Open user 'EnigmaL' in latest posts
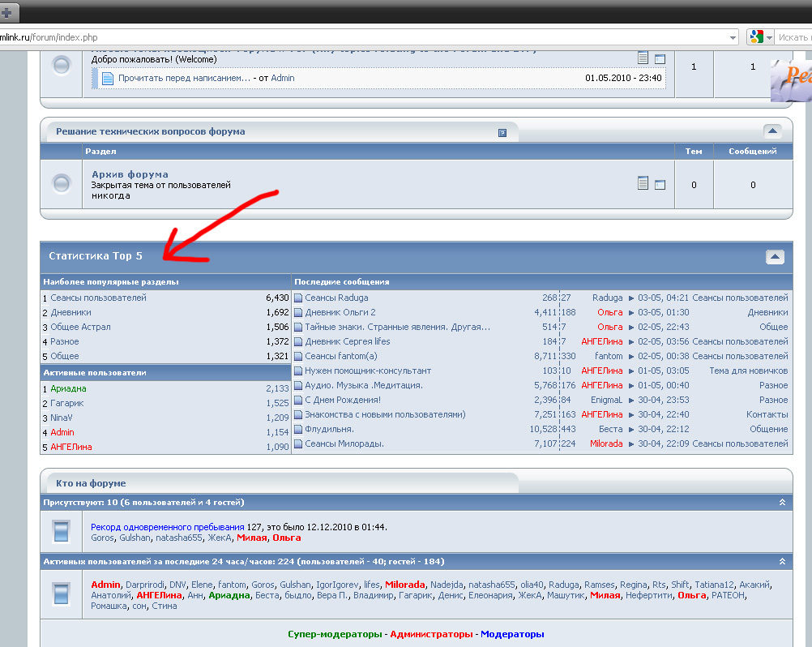The width and height of the screenshot is (812, 647). pos(606,400)
